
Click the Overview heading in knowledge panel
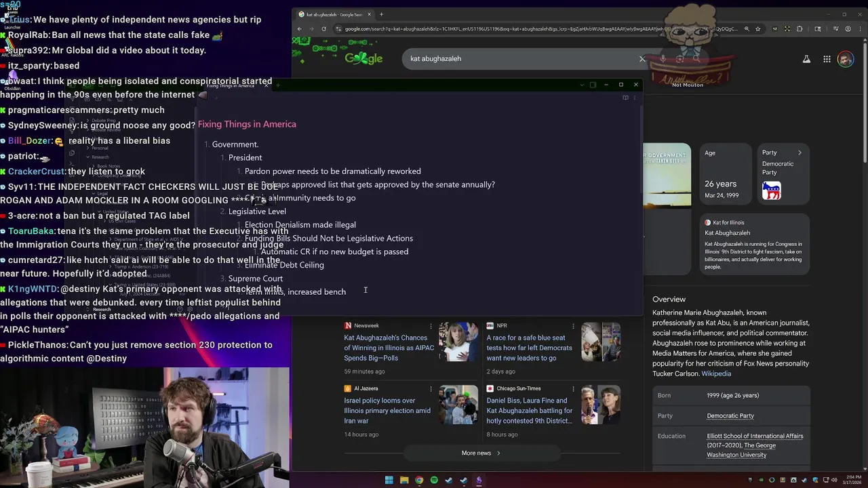(669, 299)
